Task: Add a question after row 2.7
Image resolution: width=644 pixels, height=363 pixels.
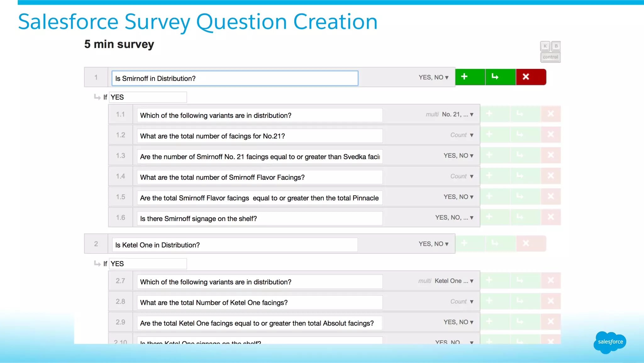Action: pyautogui.click(x=495, y=280)
